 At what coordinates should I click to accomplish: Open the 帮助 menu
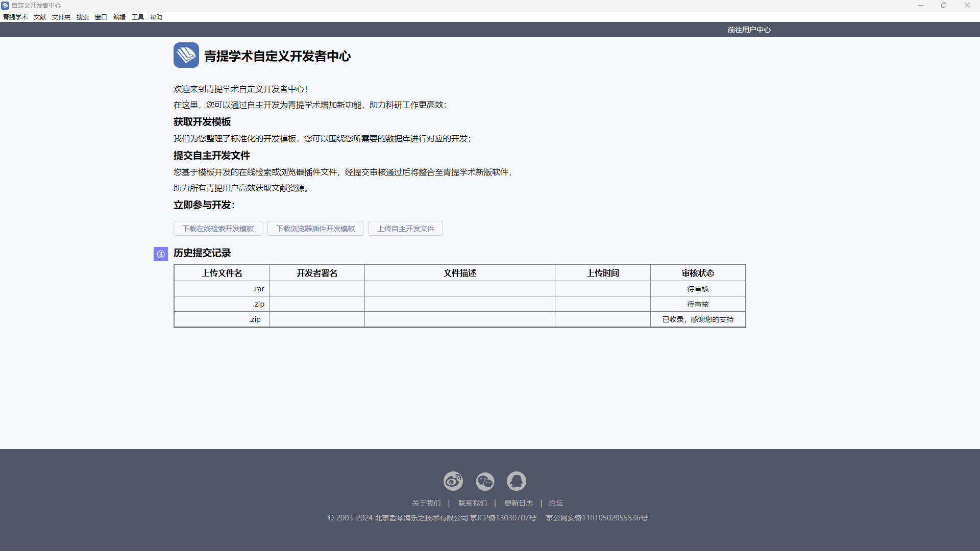(x=156, y=17)
